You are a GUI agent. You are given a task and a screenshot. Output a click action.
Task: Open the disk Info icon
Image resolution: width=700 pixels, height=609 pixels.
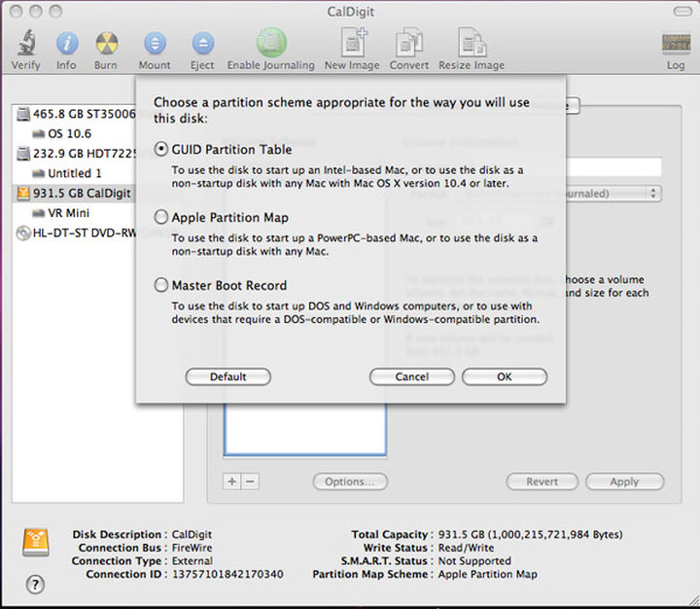66,44
